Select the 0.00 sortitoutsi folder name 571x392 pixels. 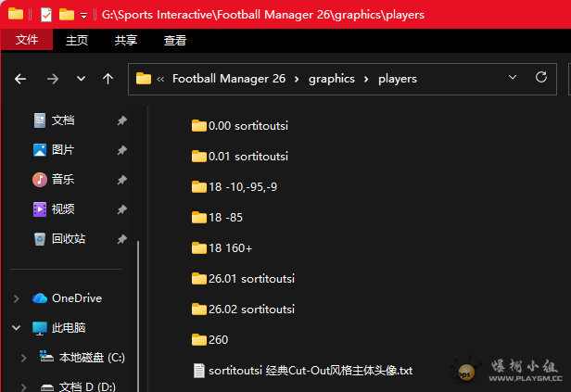coord(248,126)
